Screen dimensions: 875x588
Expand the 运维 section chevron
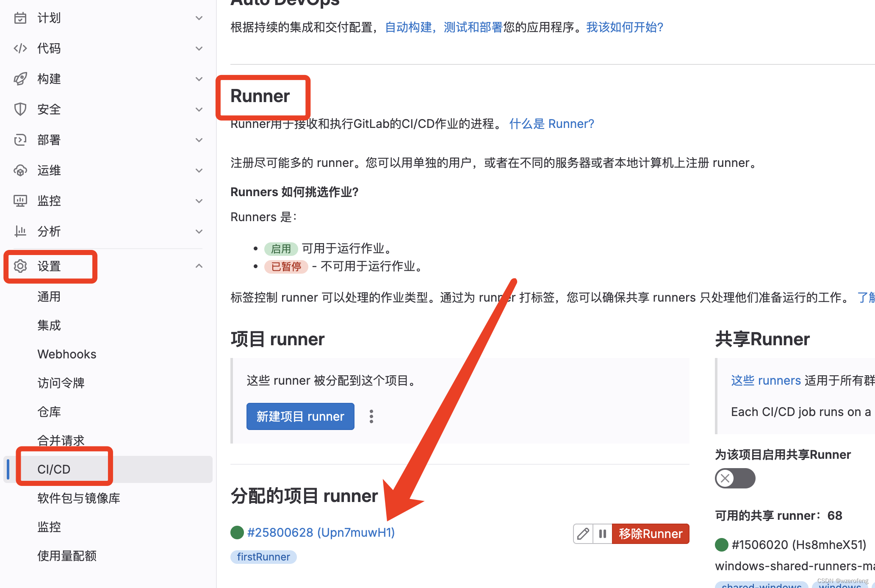tap(199, 170)
